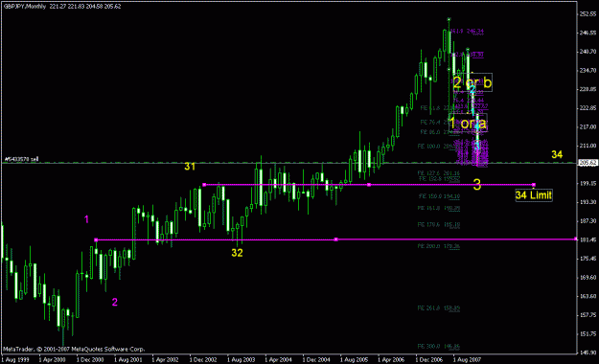Click the FE 178.6 Fibonacci level label
The width and height of the screenshot is (599, 364).
point(439,225)
